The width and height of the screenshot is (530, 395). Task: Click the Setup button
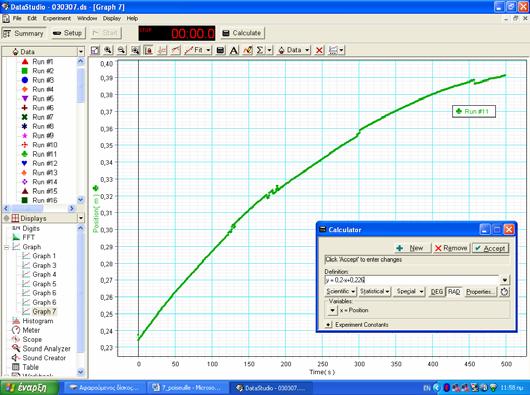coord(68,33)
